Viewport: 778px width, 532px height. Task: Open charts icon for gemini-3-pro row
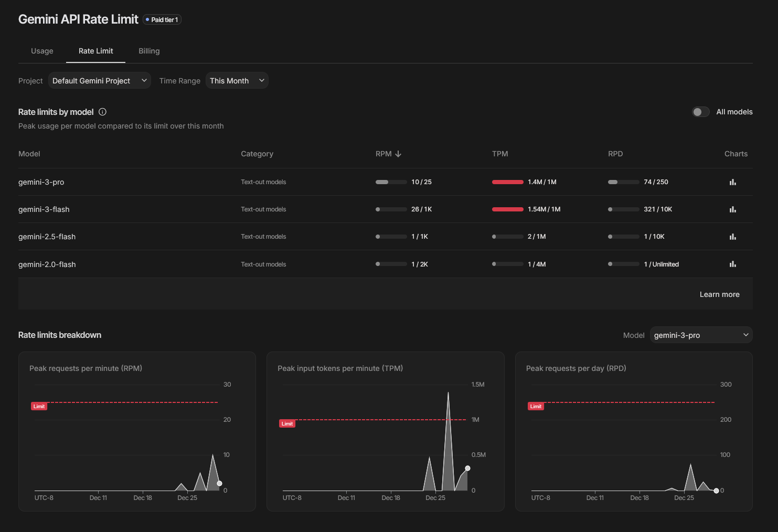click(733, 182)
